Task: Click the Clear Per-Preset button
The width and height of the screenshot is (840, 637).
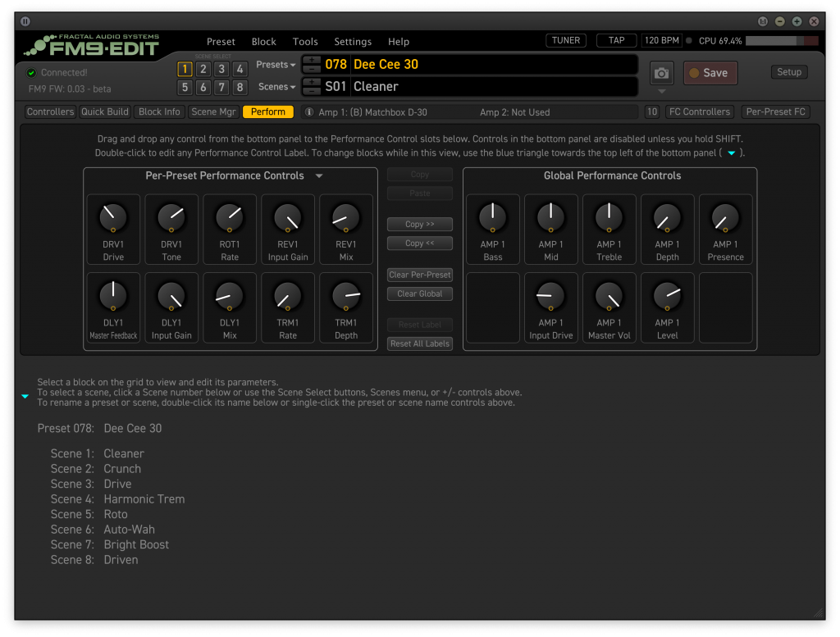Action: click(x=420, y=275)
